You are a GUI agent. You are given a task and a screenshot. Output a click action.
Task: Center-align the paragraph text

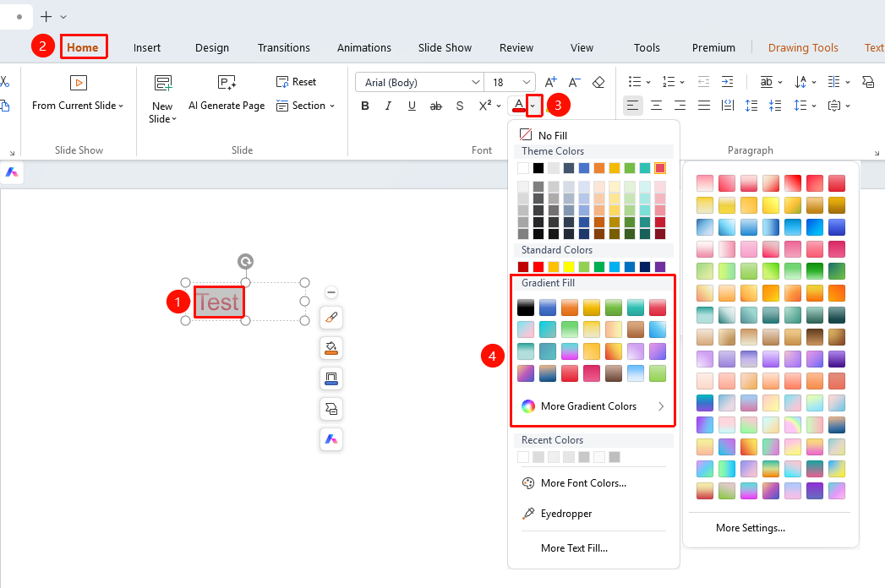click(x=657, y=106)
